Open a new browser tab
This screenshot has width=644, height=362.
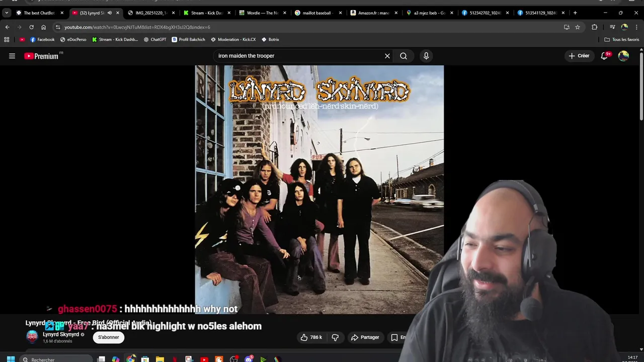pyautogui.click(x=575, y=13)
